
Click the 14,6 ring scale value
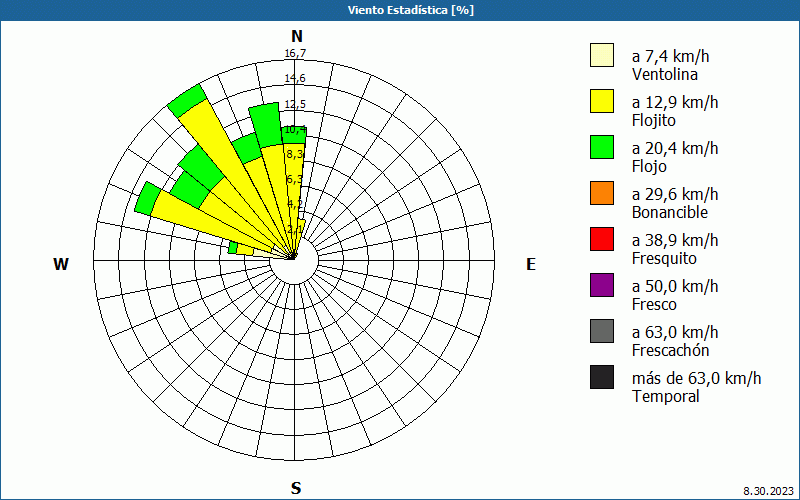295,78
